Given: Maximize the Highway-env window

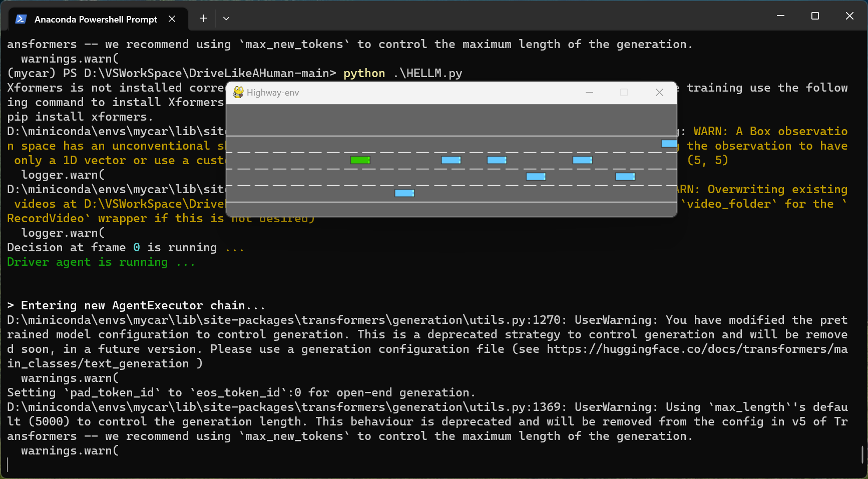Looking at the screenshot, I should 624,93.
